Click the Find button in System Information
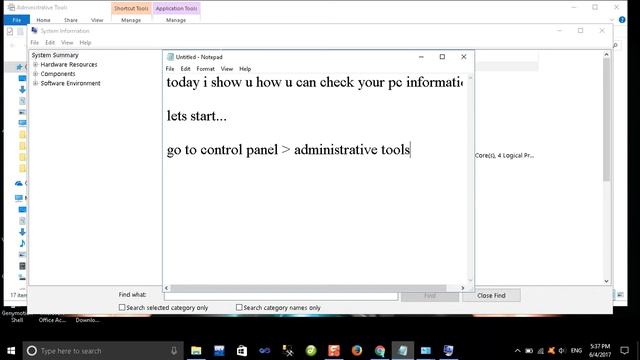This screenshot has width=640, height=360. [429, 296]
